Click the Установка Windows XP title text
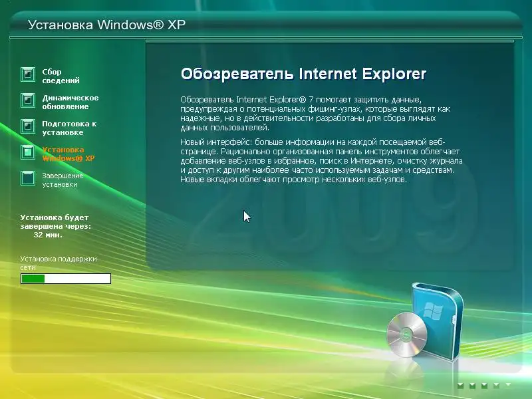 click(x=106, y=25)
